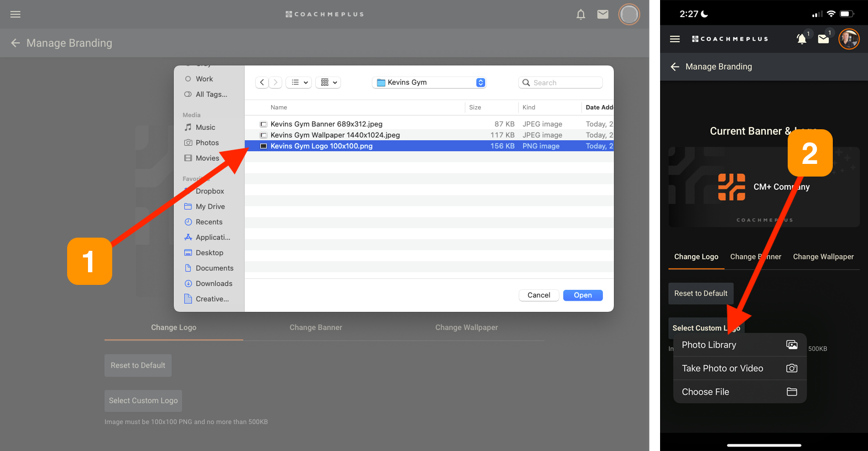Choose Photo Library menu option
Viewport: 868px width, 451px height.
(740, 345)
